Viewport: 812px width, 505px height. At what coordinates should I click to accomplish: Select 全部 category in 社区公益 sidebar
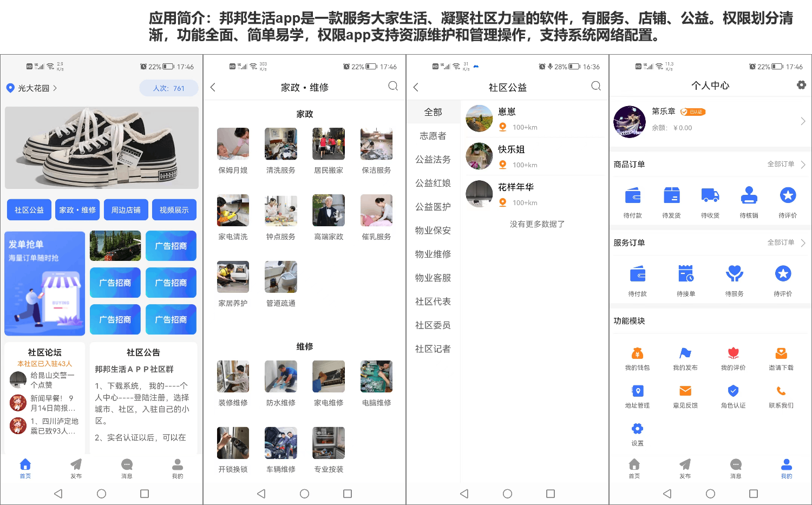tap(433, 112)
